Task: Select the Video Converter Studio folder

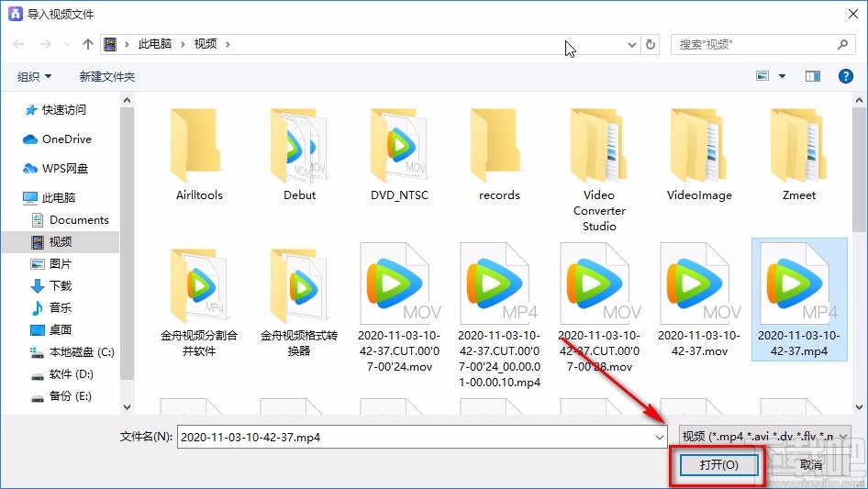Action: point(599,170)
